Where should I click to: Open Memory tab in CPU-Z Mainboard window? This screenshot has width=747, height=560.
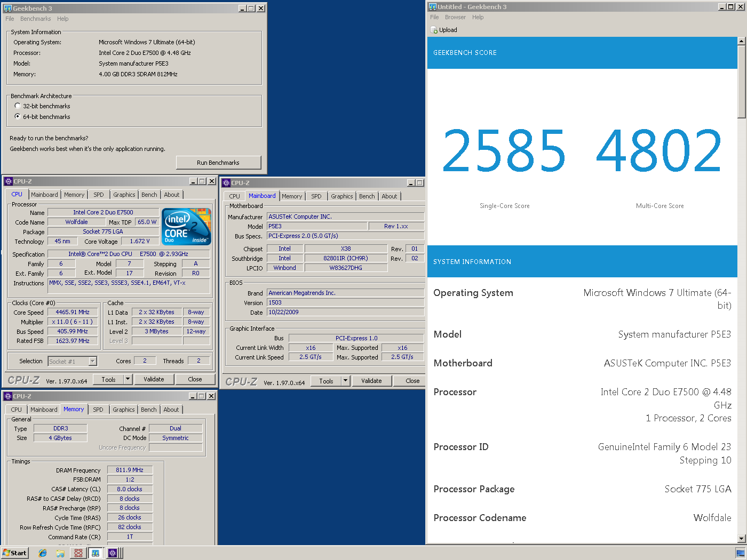(292, 196)
